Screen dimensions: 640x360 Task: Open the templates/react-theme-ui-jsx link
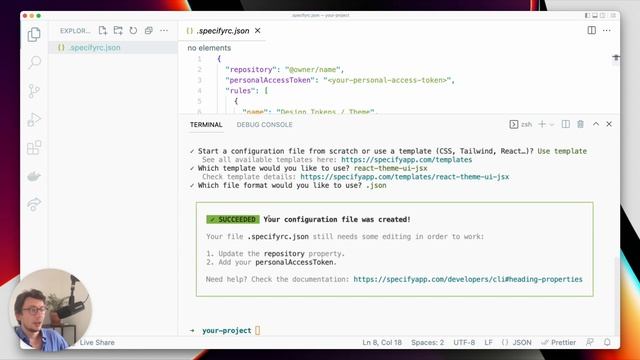(404, 177)
